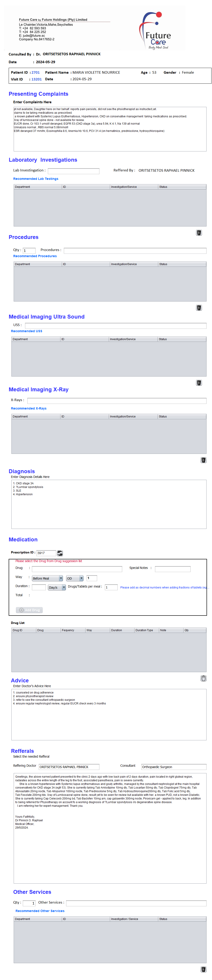The width and height of the screenshot is (212, 980).
Task: Click the Add Drug button
Action: (29, 610)
